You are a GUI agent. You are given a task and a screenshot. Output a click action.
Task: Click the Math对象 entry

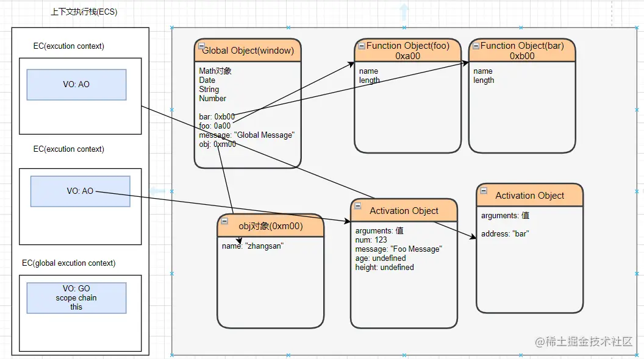(x=215, y=71)
